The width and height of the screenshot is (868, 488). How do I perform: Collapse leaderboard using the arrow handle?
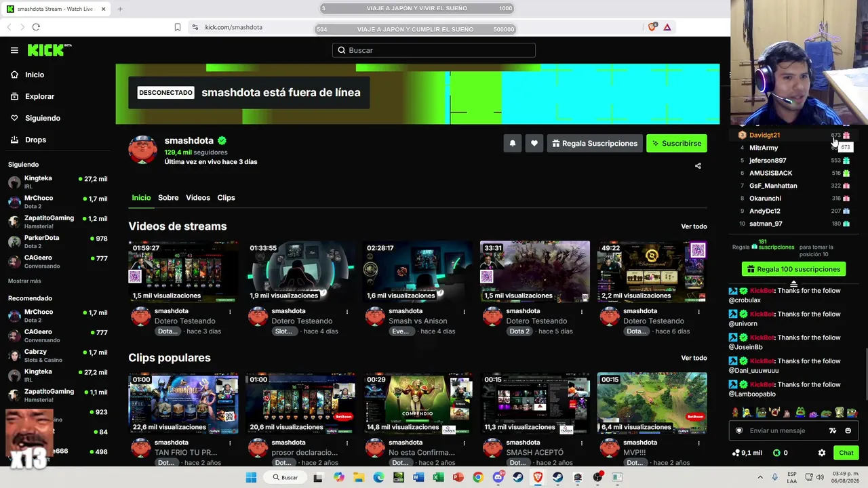tap(793, 284)
